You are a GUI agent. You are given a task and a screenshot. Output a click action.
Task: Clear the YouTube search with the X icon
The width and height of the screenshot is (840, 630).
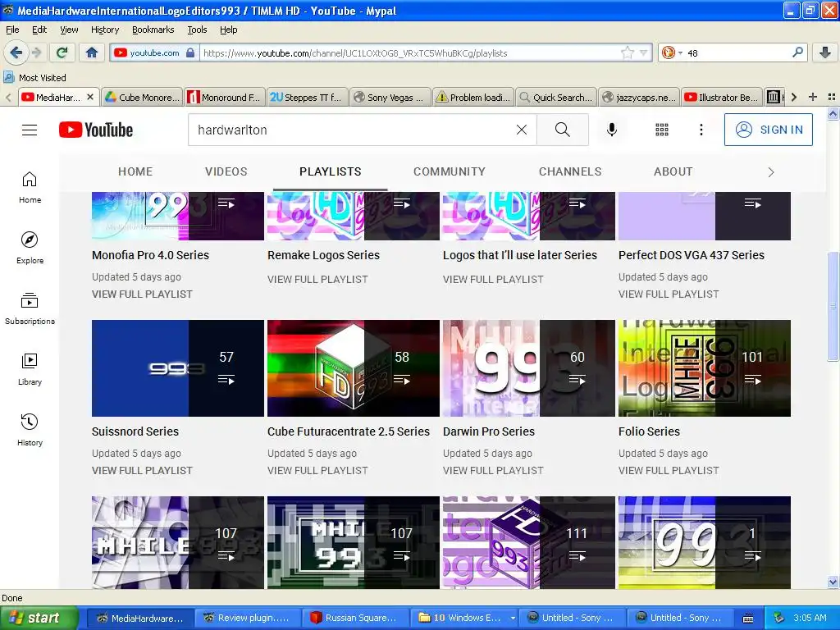click(x=521, y=130)
